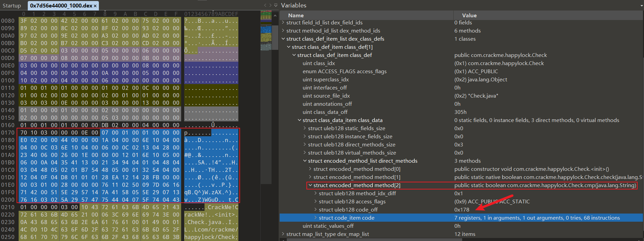Sort by the Value column header
Screen dimensions: 644x241
(549, 15)
